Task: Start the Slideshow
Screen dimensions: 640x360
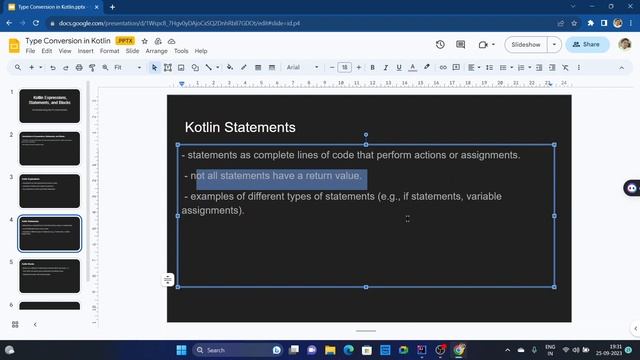Action: coord(526,44)
